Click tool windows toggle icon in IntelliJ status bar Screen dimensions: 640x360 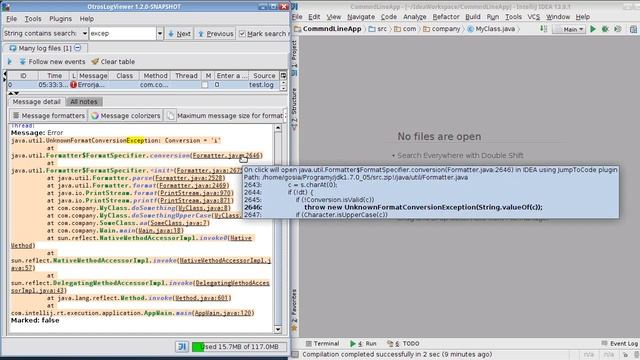(296, 355)
